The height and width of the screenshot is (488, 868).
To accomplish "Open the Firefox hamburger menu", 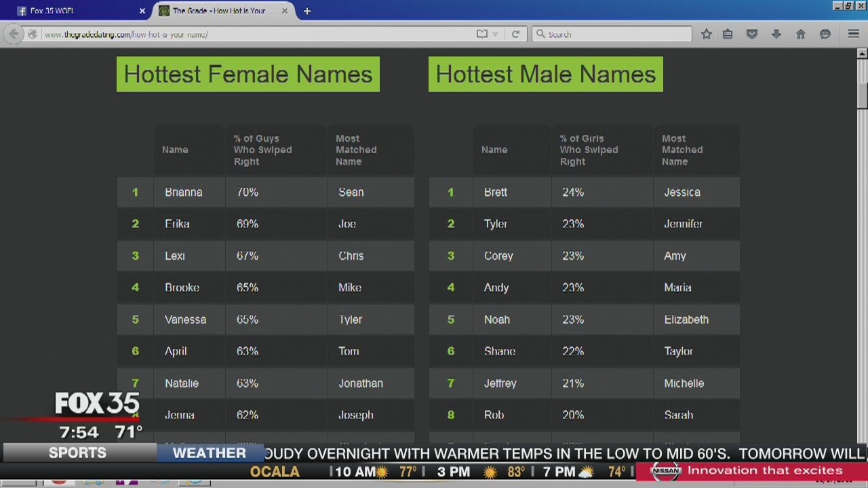I will click(x=853, y=34).
